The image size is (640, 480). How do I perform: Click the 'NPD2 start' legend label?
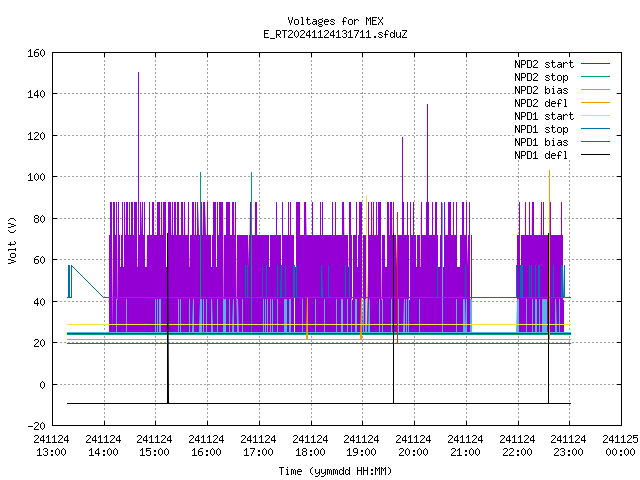point(544,64)
